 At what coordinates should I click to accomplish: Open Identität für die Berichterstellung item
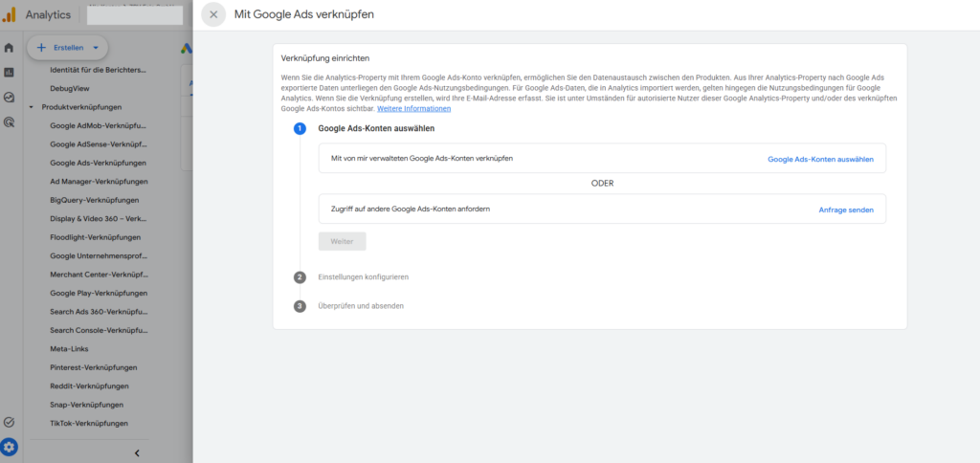[x=99, y=70]
